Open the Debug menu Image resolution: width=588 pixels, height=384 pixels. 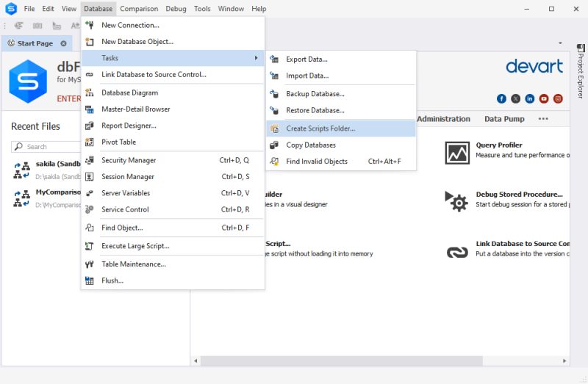pyautogui.click(x=176, y=9)
